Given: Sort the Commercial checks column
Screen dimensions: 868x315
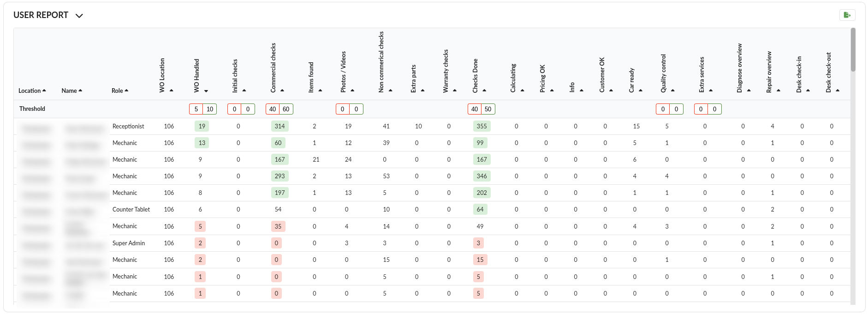Looking at the screenshot, I should [282, 91].
